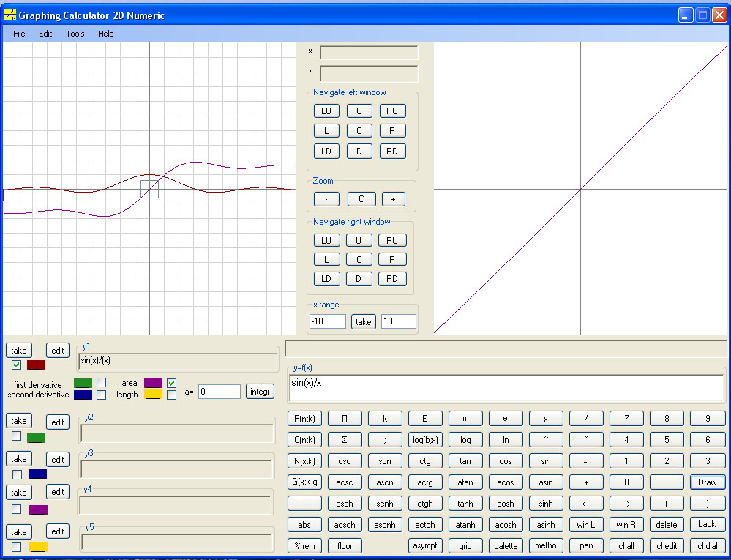Enable the first derivative checkbox

[x=101, y=383]
